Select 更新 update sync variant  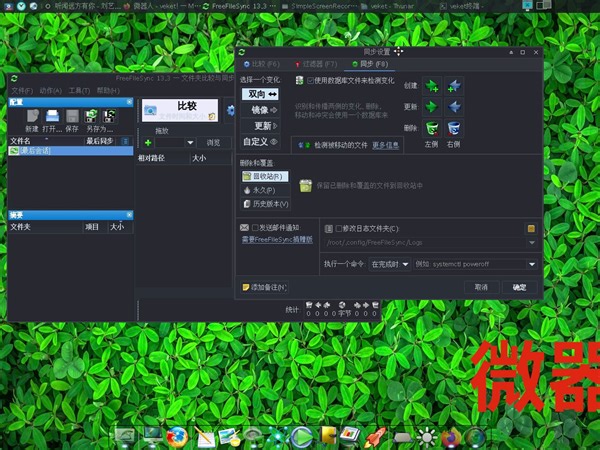pos(260,126)
